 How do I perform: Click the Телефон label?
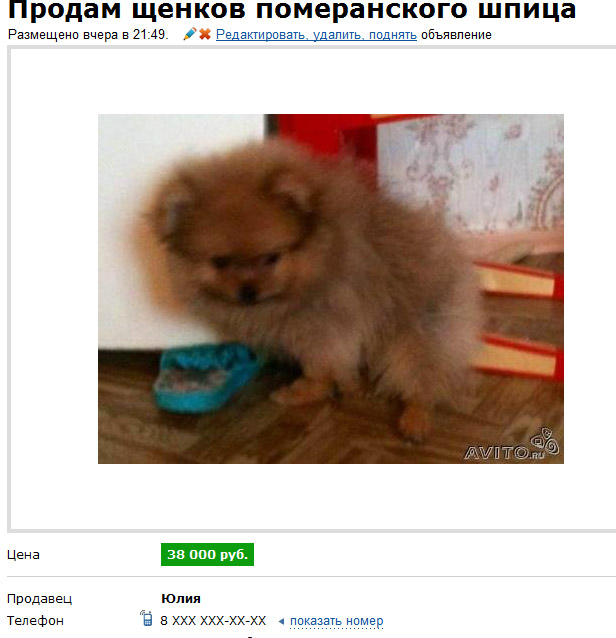[35, 621]
